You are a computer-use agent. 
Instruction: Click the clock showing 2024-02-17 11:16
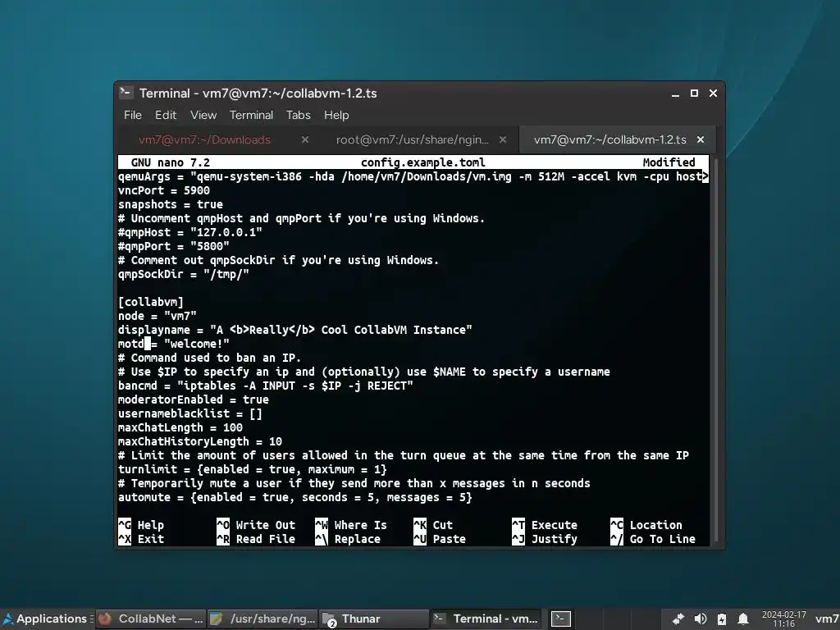click(783, 619)
